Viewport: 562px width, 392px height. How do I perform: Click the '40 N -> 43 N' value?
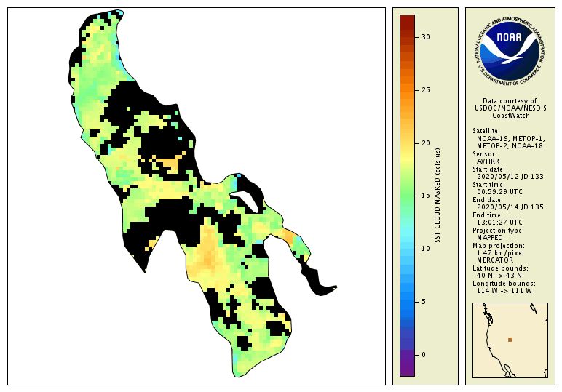point(499,276)
